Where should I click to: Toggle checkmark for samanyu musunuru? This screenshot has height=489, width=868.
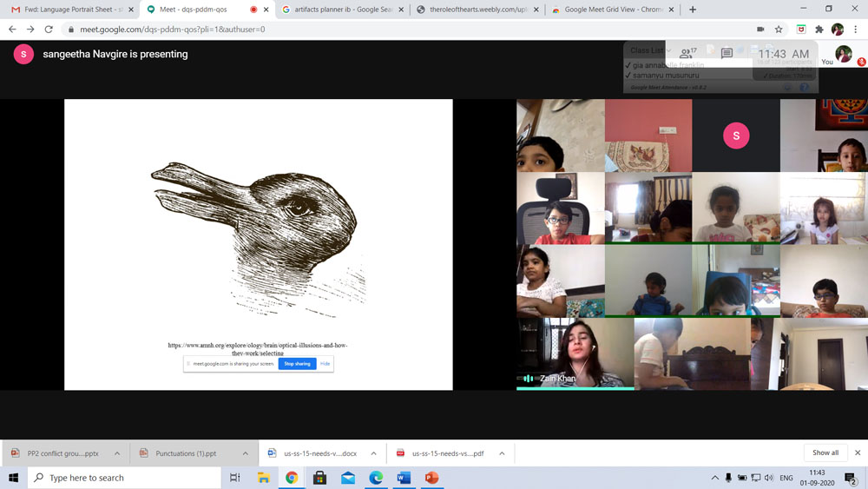click(x=628, y=76)
